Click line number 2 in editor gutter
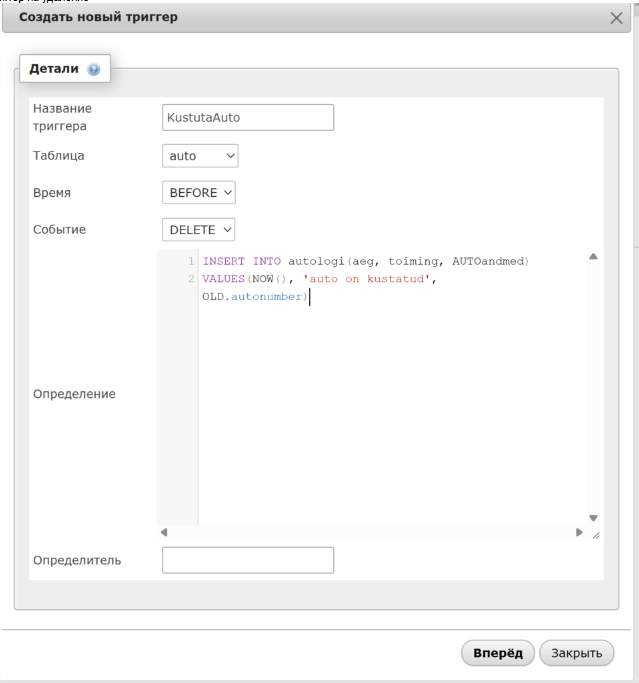 190,278
